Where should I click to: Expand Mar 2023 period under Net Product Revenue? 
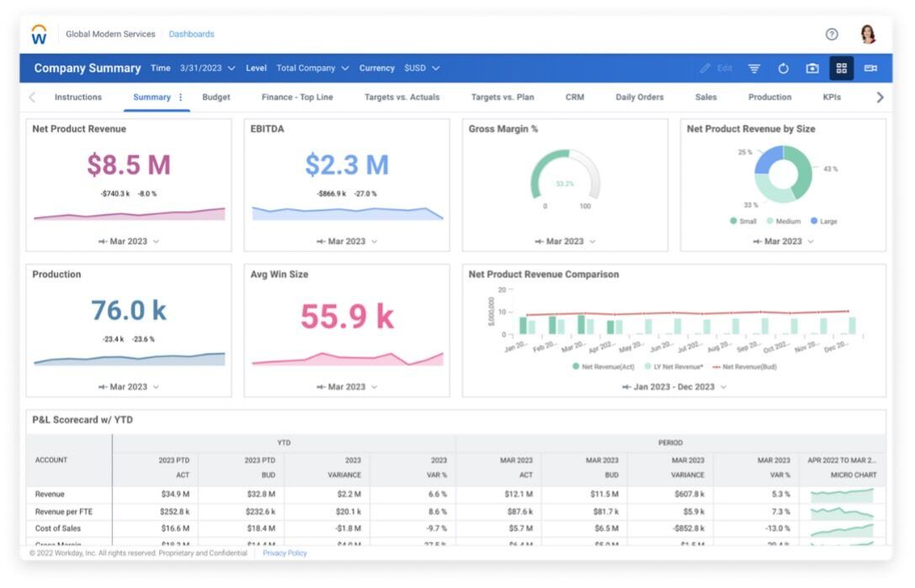coord(129,241)
